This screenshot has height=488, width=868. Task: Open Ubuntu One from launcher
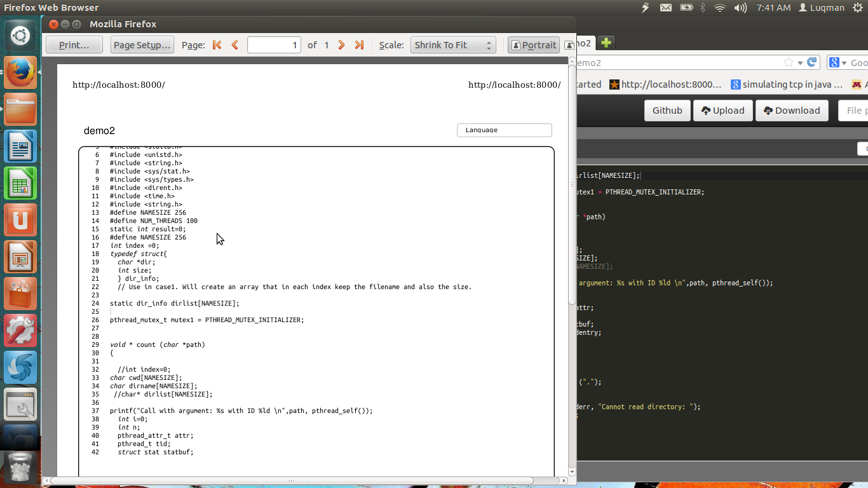pyautogui.click(x=20, y=220)
